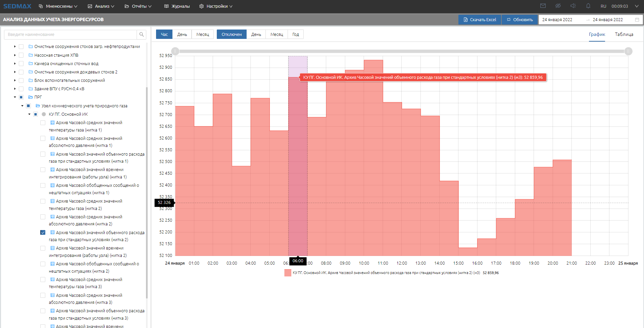
Task: Click the Скачать Excel button
Action: tap(480, 20)
